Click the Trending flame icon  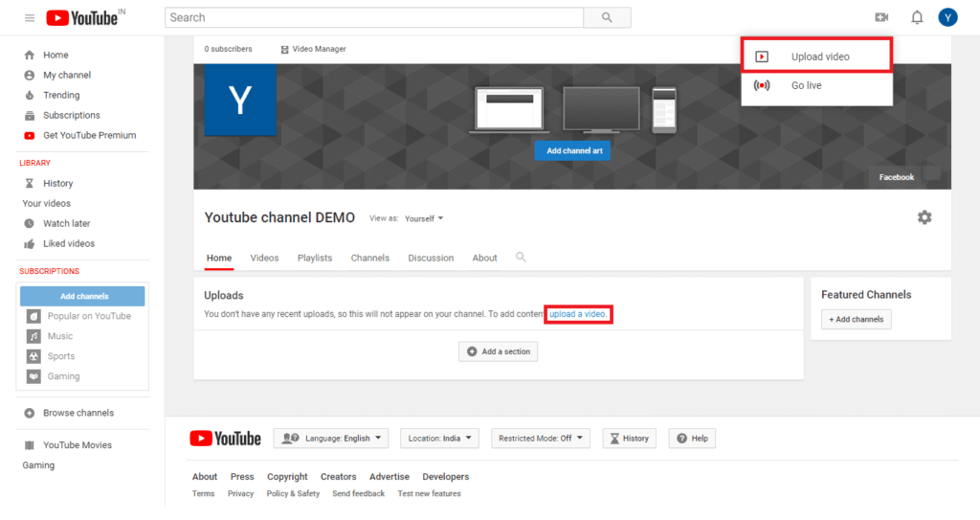click(x=30, y=95)
